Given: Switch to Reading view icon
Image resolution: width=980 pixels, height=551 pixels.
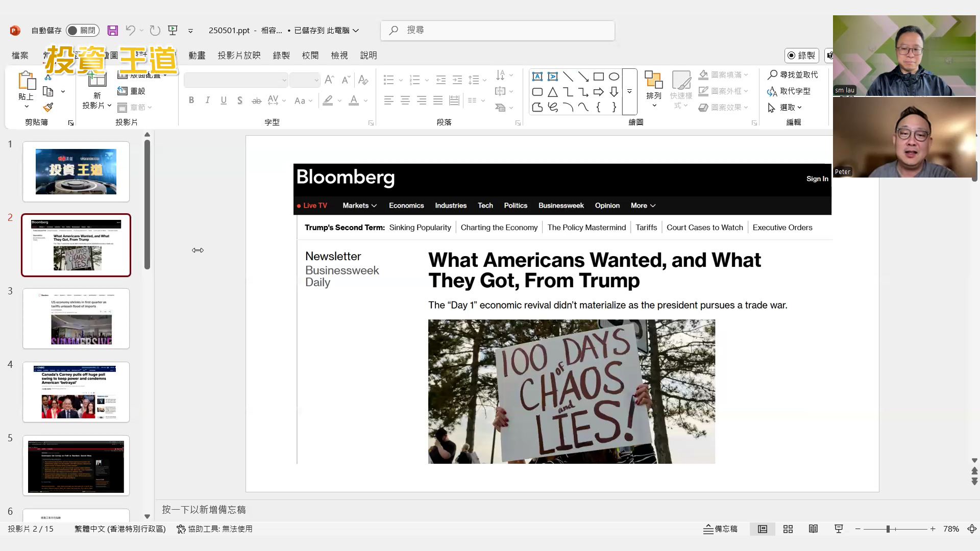Looking at the screenshot, I should [814, 529].
